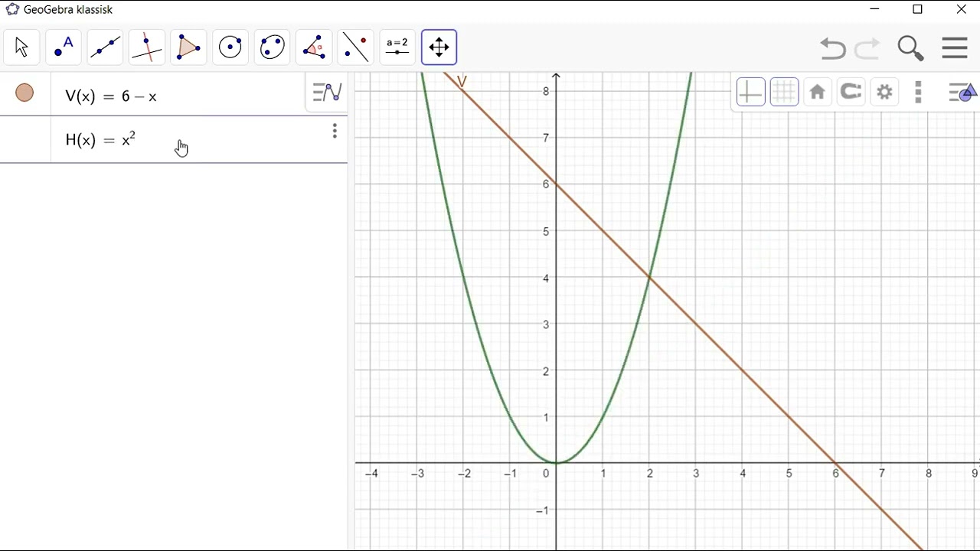The height and width of the screenshot is (551, 980).
Task: Select the Perpendicular line tool
Action: point(147,47)
